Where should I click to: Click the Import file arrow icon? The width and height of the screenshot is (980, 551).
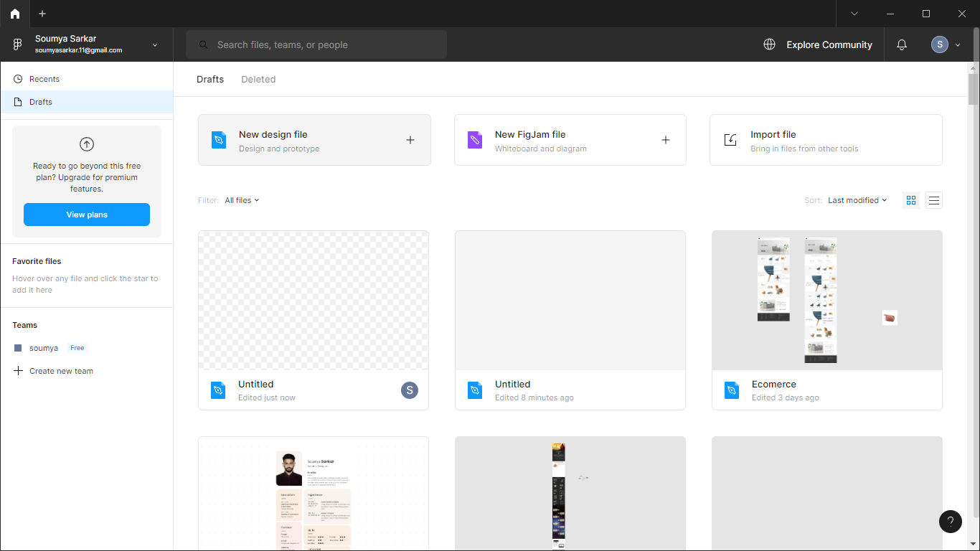(x=730, y=140)
